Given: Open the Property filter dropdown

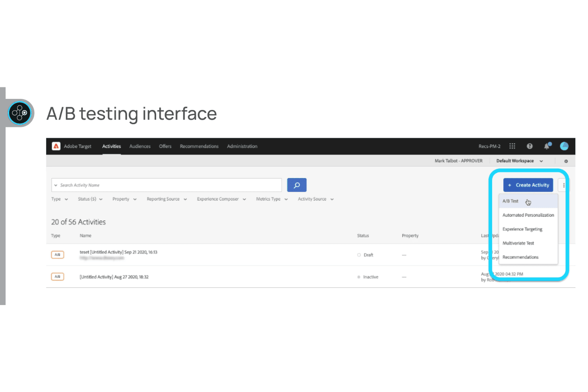Looking at the screenshot, I should tap(124, 199).
